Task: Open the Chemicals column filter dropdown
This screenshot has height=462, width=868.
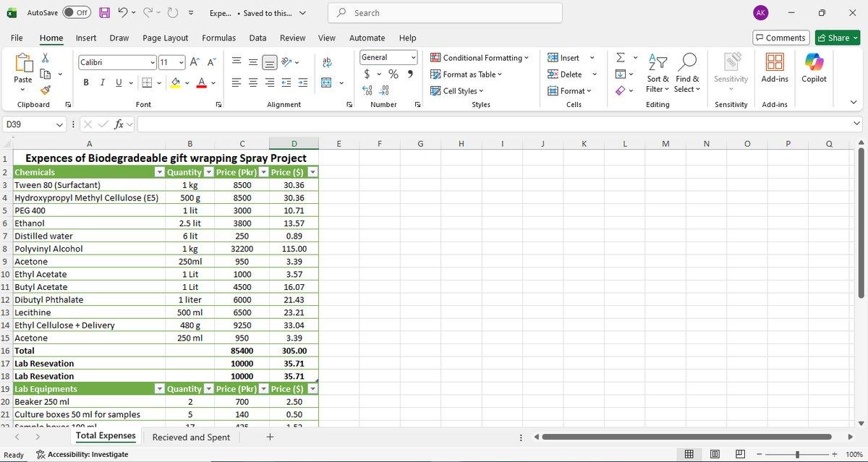Action: tap(160, 172)
